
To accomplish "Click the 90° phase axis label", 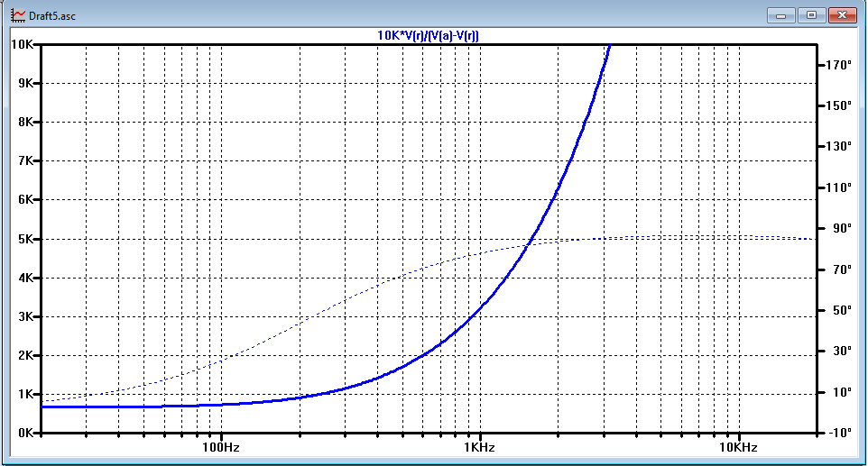I will click(x=842, y=228).
